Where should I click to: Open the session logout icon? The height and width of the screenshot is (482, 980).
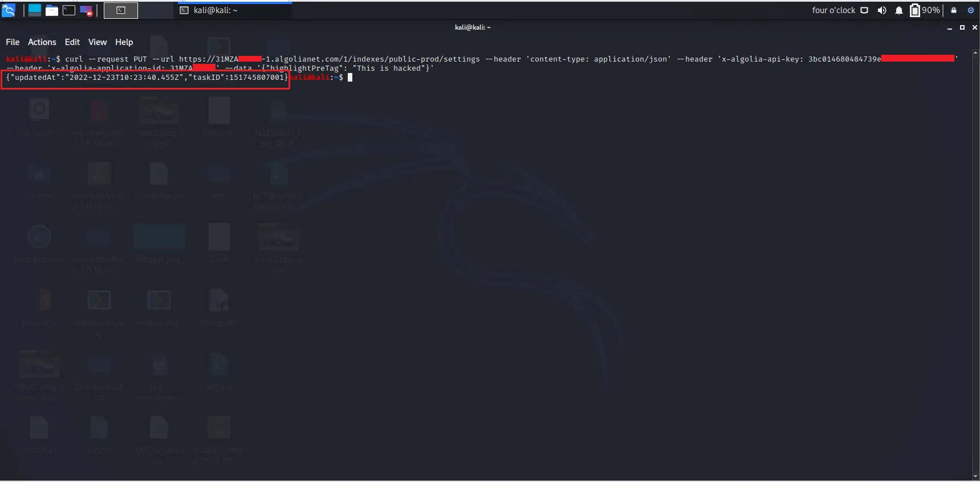tap(971, 10)
